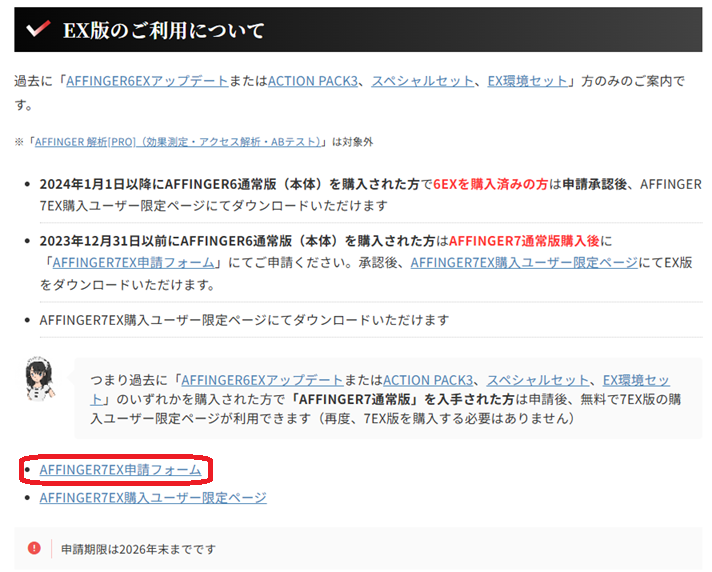Click bold text 2024年1月1日以降にAFFINGER6通常版
The width and height of the screenshot is (712, 572).
click(x=158, y=184)
